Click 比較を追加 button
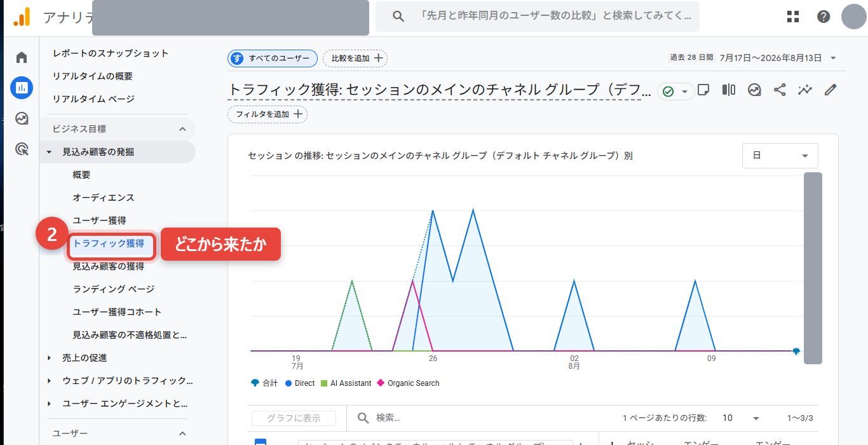 (355, 58)
